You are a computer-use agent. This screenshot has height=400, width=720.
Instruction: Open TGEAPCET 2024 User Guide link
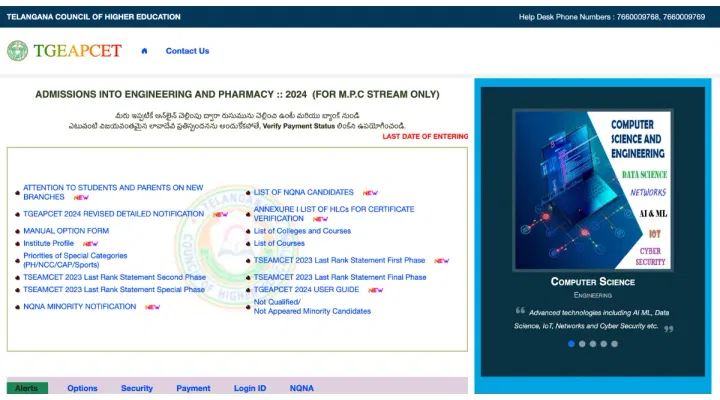306,290
